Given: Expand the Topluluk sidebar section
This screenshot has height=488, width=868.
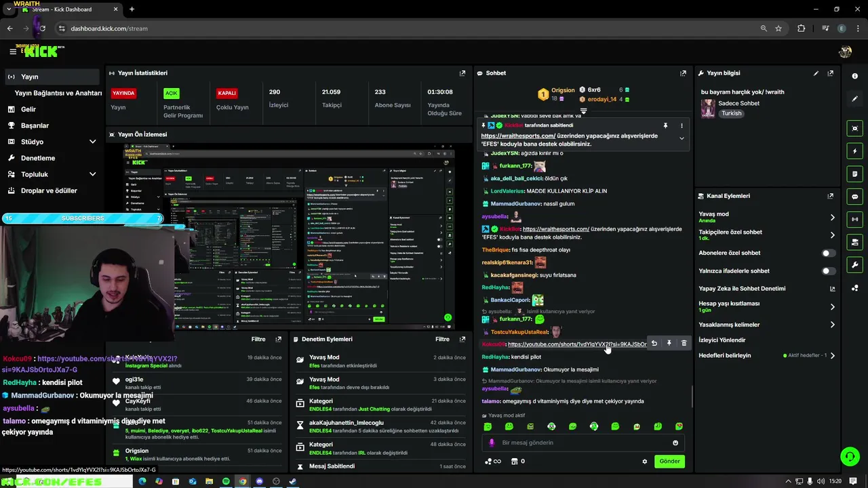Looking at the screenshot, I should pyautogui.click(x=92, y=174).
